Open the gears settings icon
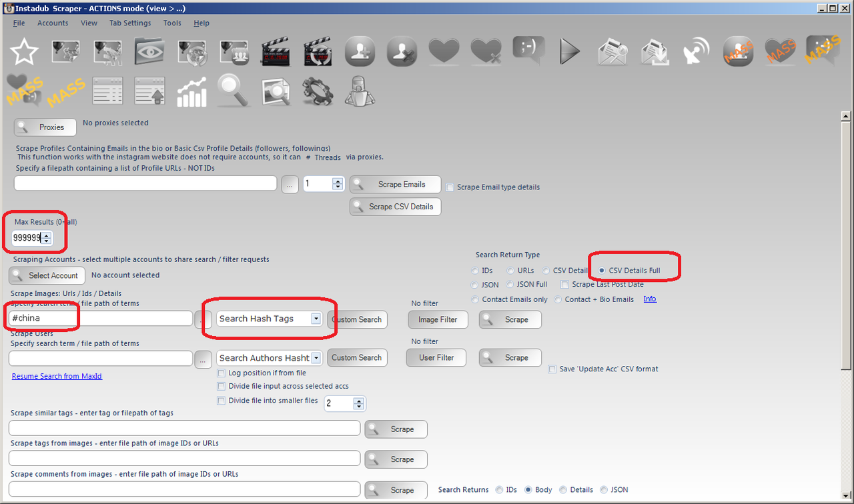 tap(318, 91)
